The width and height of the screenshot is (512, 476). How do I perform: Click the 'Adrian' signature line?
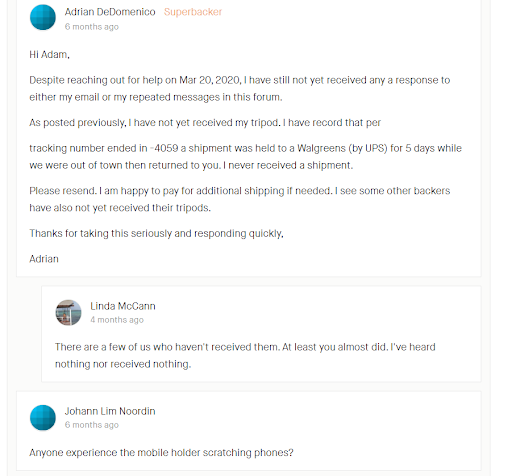(44, 259)
